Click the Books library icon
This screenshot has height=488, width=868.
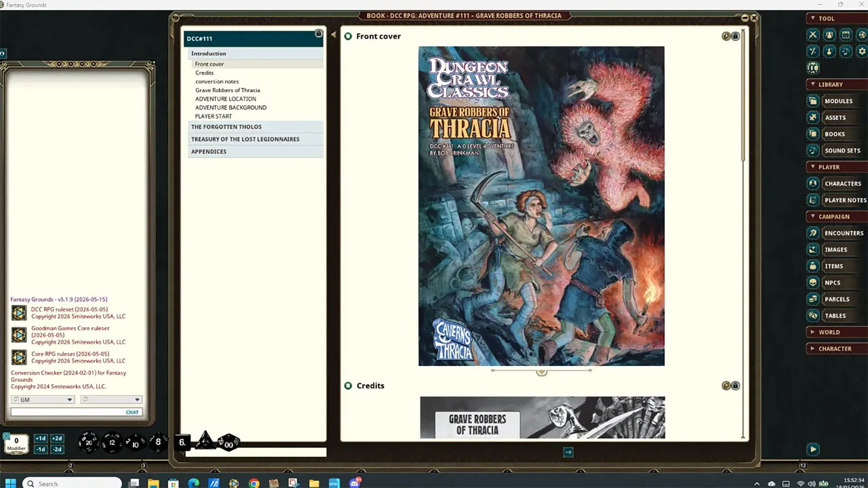(813, 134)
